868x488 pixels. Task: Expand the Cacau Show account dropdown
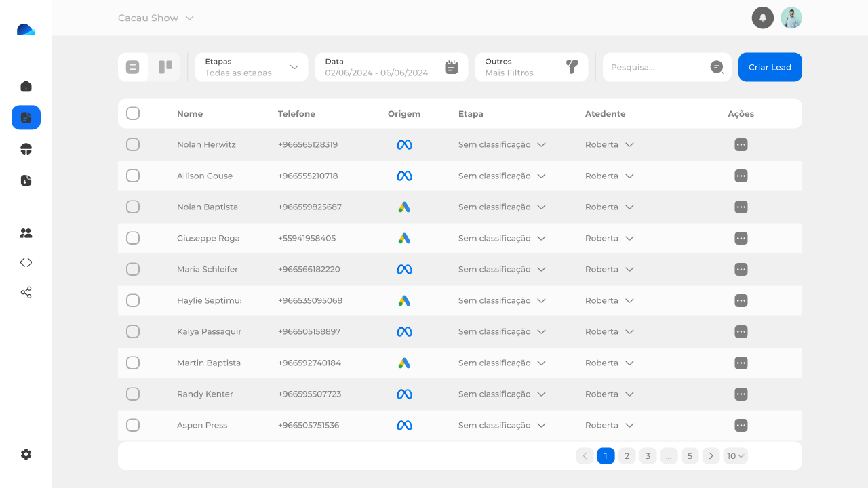(x=156, y=18)
